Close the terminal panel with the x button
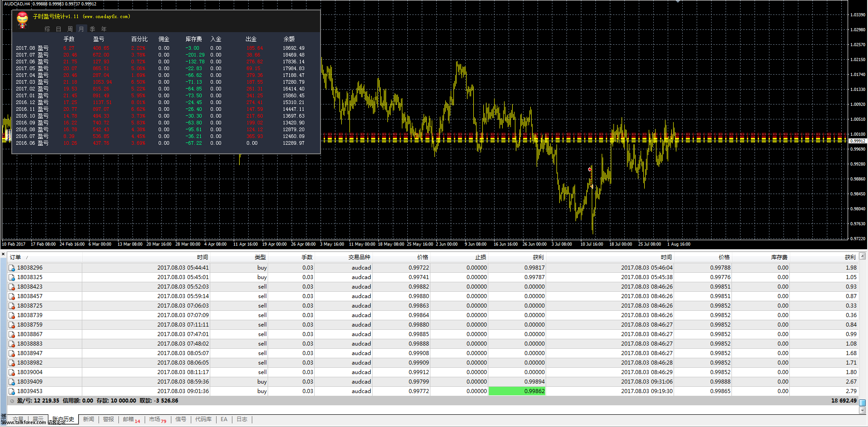The height and width of the screenshot is (427, 868). click(x=3, y=254)
